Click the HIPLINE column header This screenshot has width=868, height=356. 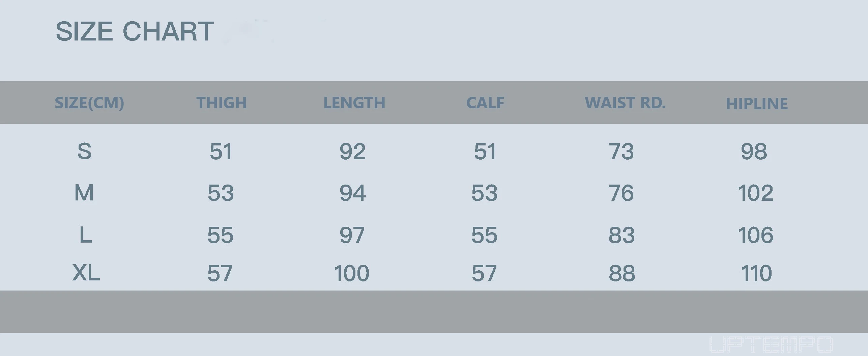(x=757, y=104)
